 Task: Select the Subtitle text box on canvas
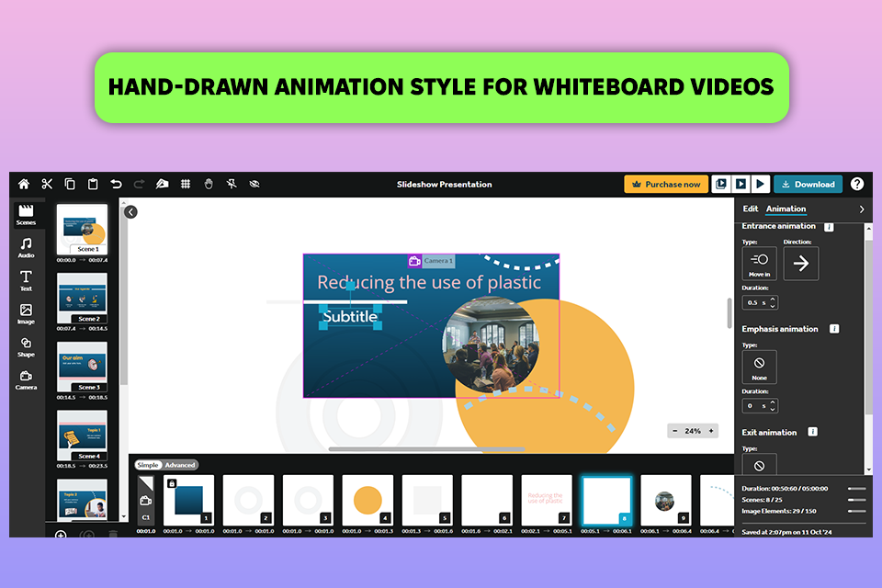(350, 317)
